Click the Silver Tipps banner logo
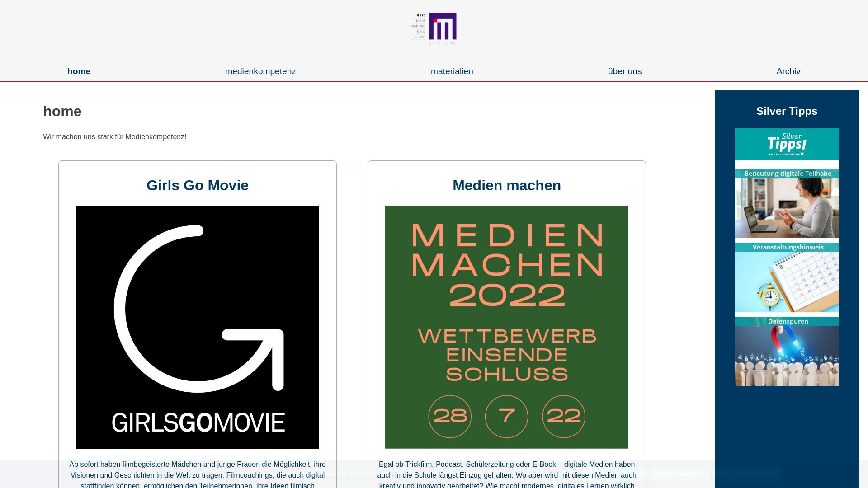Viewport: 868px width, 488px height. click(787, 144)
